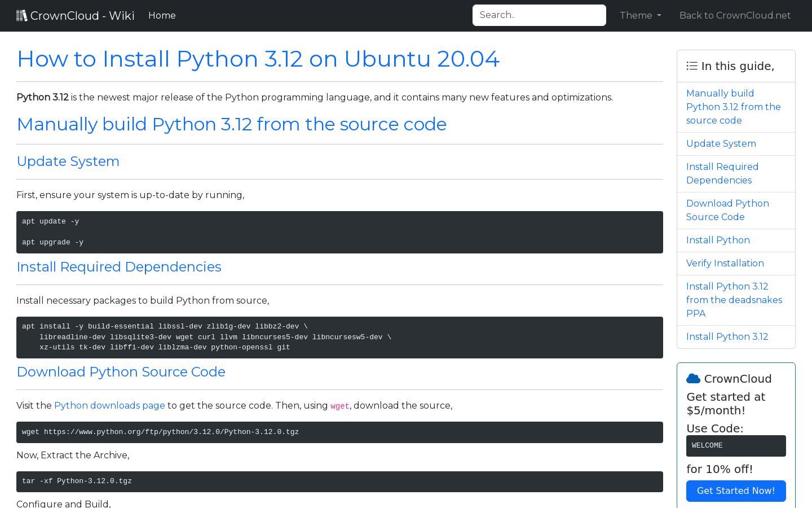Open 'Manually build Python 3.12 from the source code'
Screen dimensions: 812x508
pyautogui.click(x=733, y=107)
